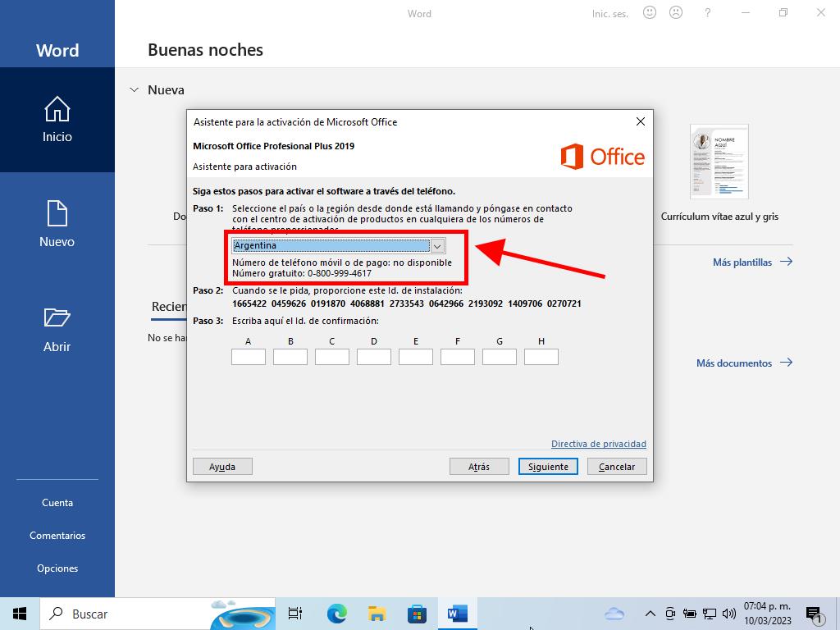
Task: Open Opciones in the sidebar
Action: [57, 568]
